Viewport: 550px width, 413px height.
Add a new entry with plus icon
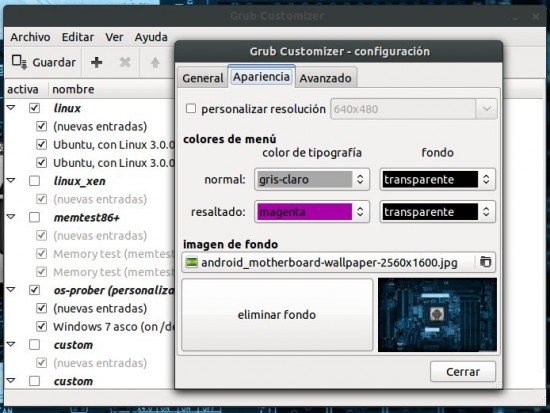pos(96,62)
